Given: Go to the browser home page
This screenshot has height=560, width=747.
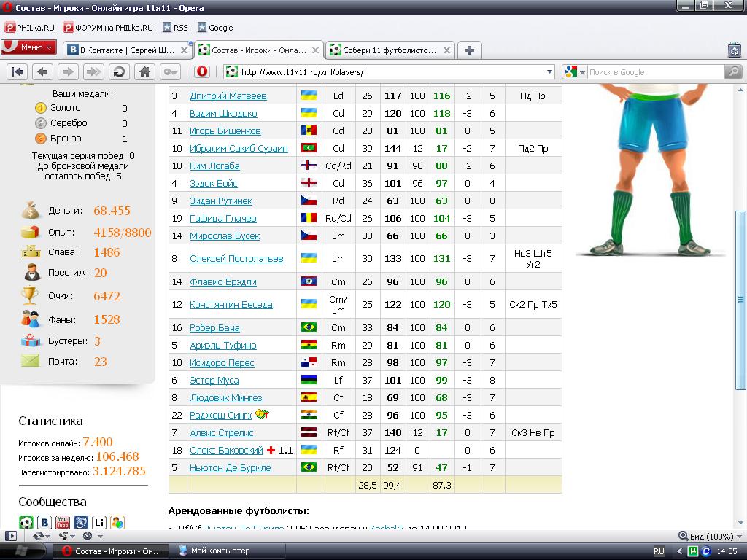Looking at the screenshot, I should pyautogui.click(x=145, y=71).
